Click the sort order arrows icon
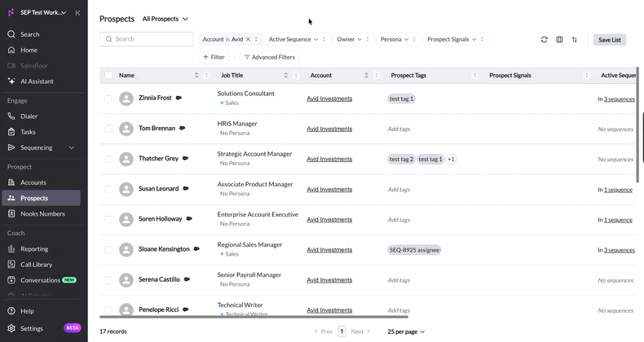The height and width of the screenshot is (342, 644). [575, 40]
